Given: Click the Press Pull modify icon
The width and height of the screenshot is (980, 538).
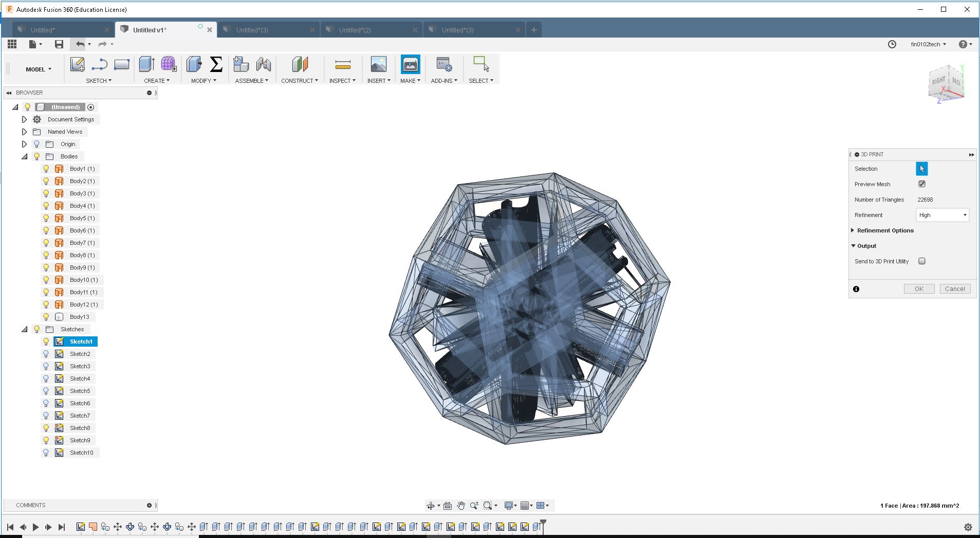Looking at the screenshot, I should 194,64.
